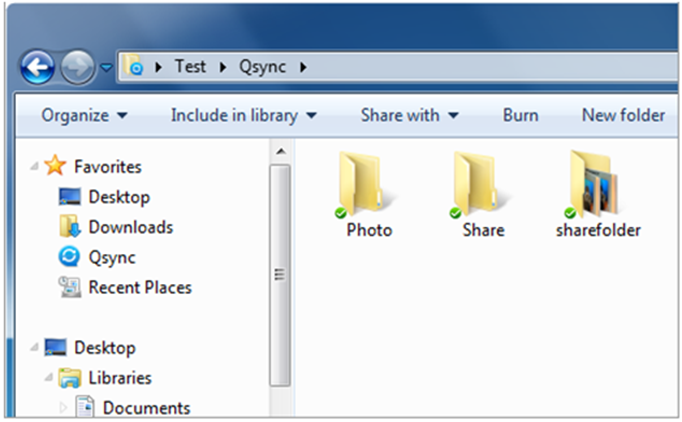Click the Documents library icon

pos(85,405)
